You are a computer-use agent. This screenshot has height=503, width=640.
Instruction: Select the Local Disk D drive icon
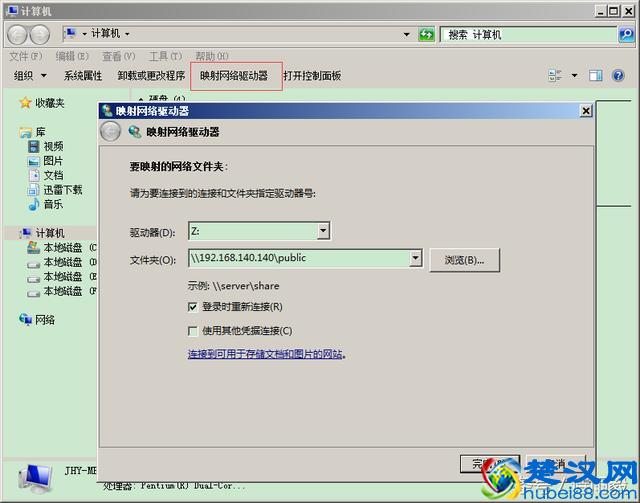(x=33, y=263)
